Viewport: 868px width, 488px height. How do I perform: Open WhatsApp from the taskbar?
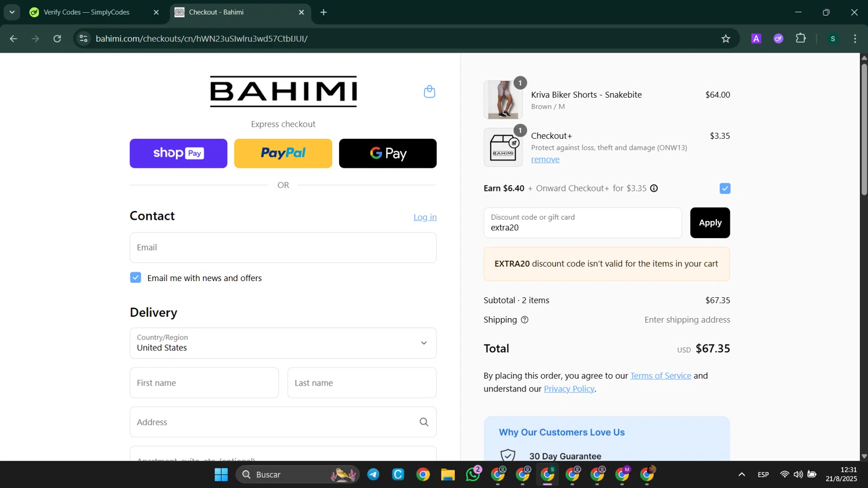pyautogui.click(x=473, y=475)
